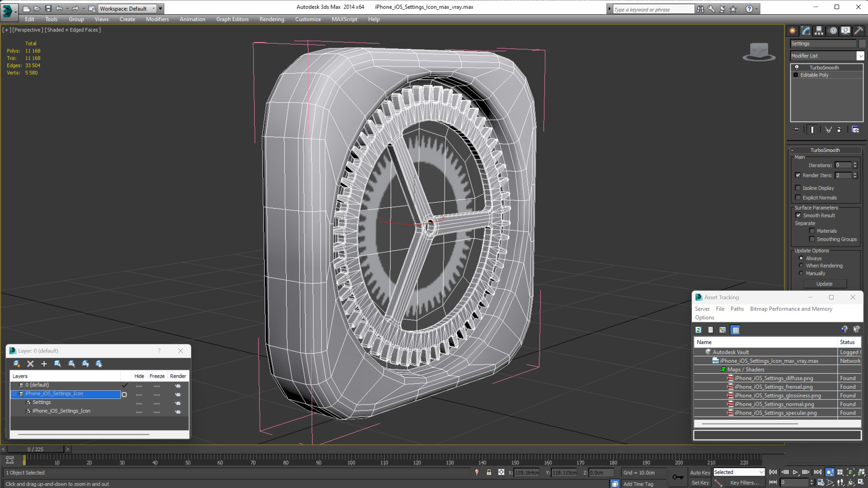Viewport: 868px width, 488px height.
Task: Open the Utilities command panel tab
Action: 859,31
